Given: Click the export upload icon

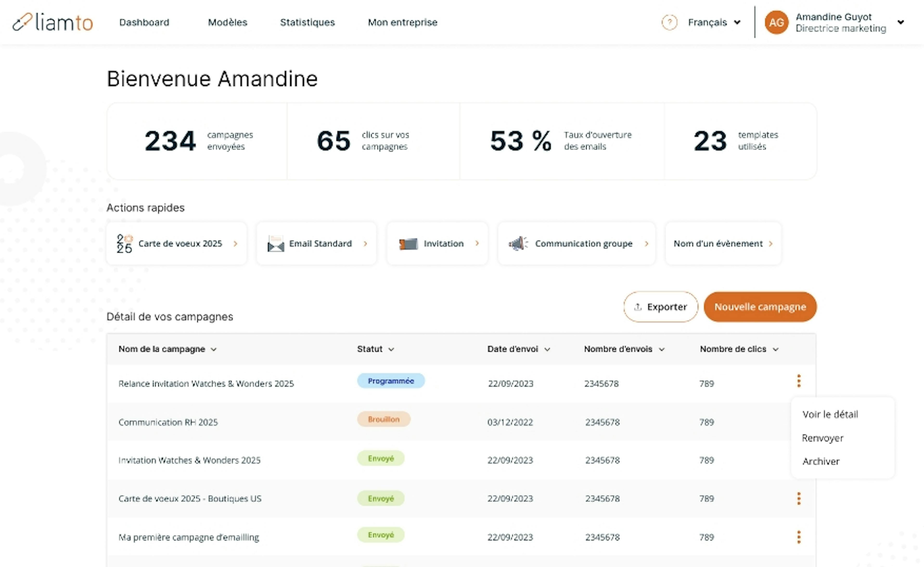Looking at the screenshot, I should (637, 307).
